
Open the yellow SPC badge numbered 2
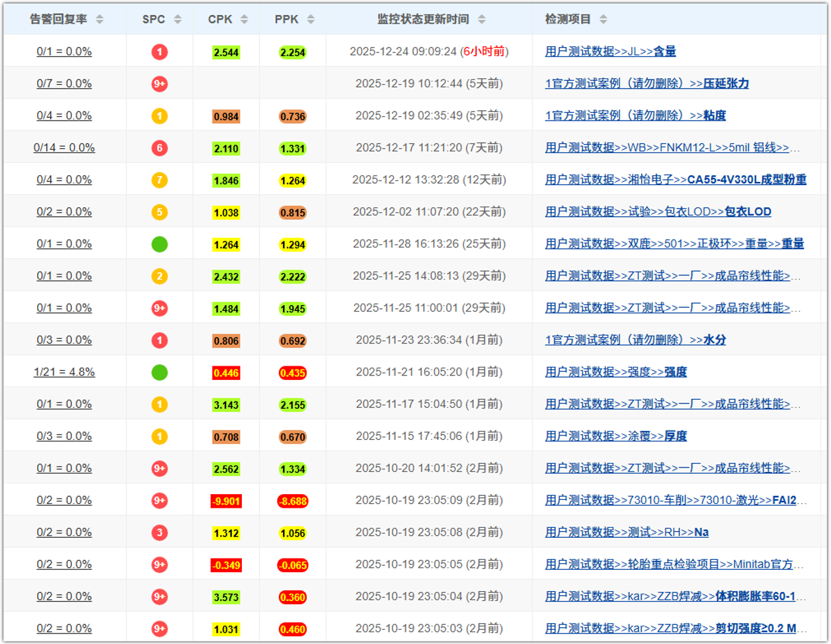[x=159, y=276]
